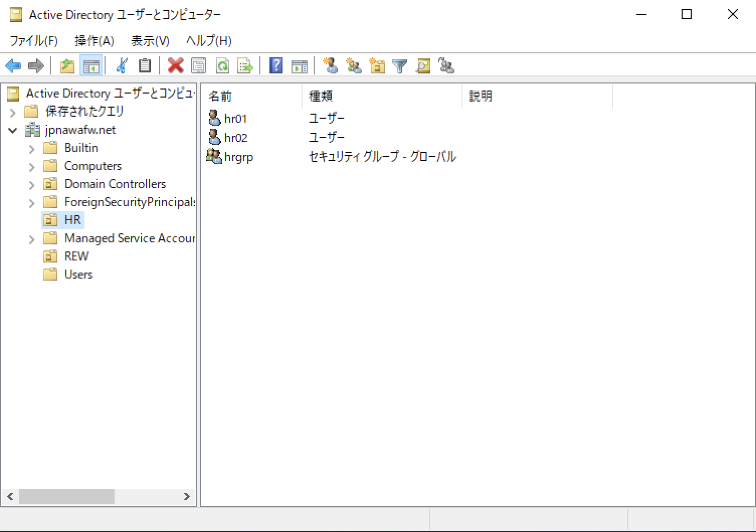The height and width of the screenshot is (532, 756).
Task: Click the Back arrow toolbar icon
Action: [x=13, y=65]
